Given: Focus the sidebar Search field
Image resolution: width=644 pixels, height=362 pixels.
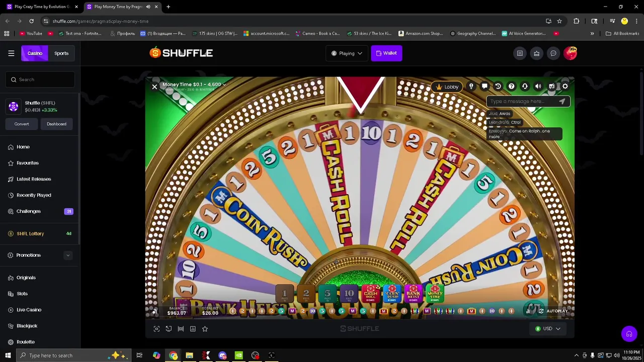Looking at the screenshot, I should [40, 79].
